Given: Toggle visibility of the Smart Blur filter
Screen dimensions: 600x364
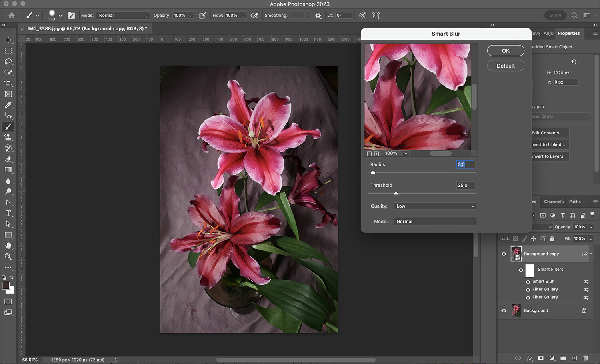Looking at the screenshot, I should (528, 281).
